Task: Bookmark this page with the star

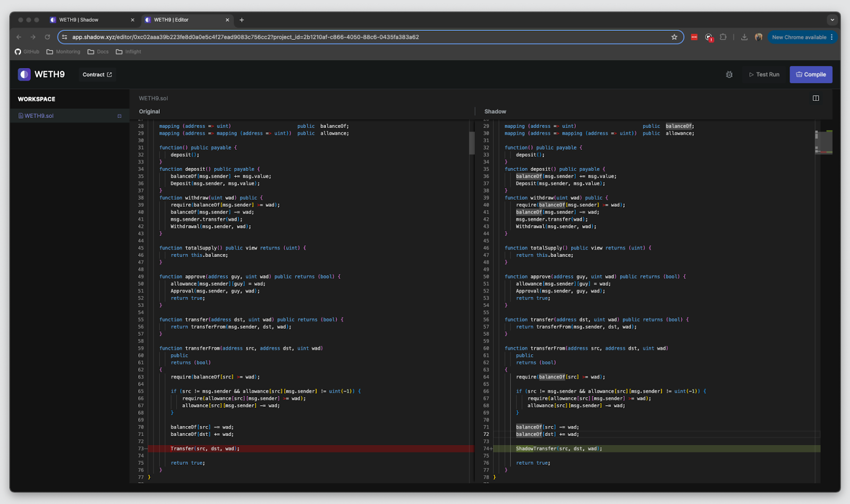Action: click(x=674, y=37)
